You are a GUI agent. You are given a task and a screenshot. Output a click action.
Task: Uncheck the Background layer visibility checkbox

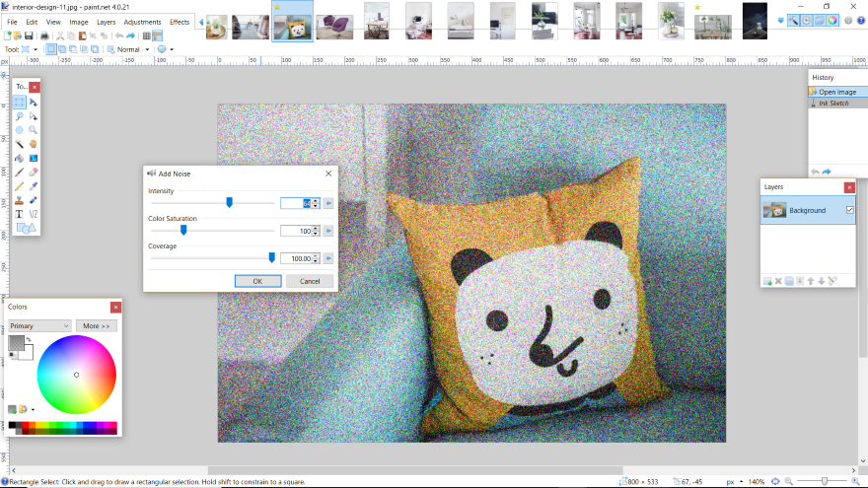(x=849, y=210)
